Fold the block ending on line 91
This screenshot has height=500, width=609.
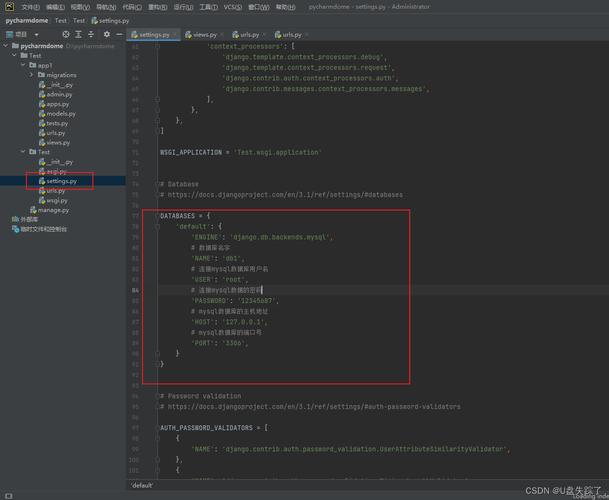157,364
